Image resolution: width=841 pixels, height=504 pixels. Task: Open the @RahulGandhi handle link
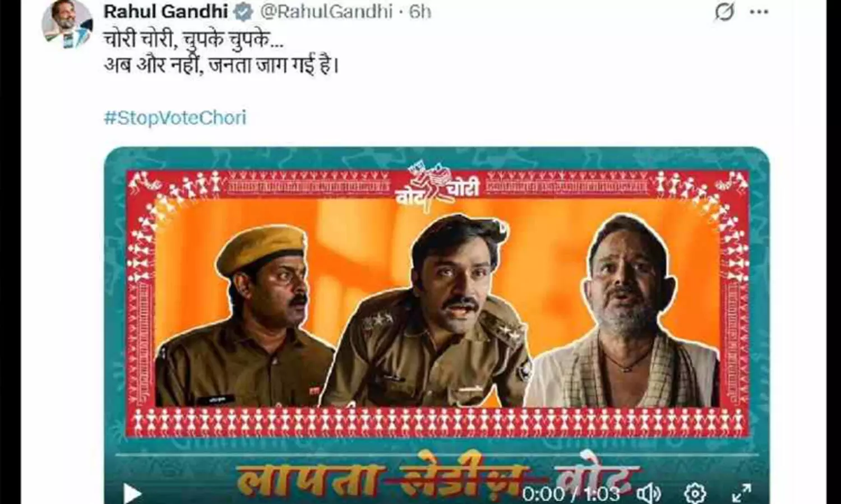pos(326,11)
